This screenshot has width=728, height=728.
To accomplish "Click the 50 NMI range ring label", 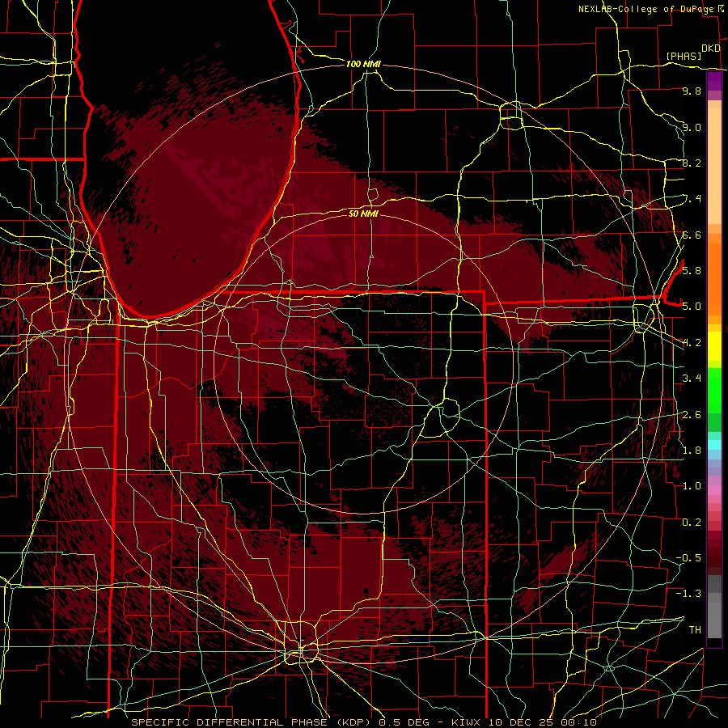I will (363, 214).
